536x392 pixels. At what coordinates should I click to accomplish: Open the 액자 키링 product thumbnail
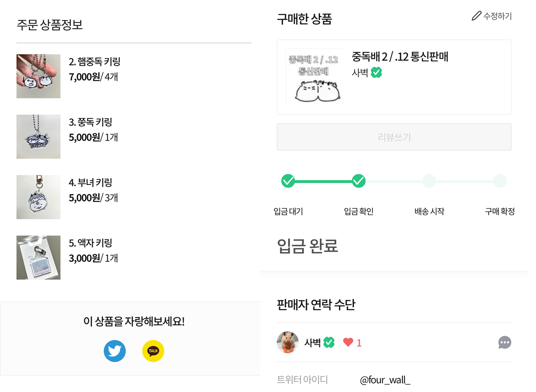pyautogui.click(x=38, y=257)
